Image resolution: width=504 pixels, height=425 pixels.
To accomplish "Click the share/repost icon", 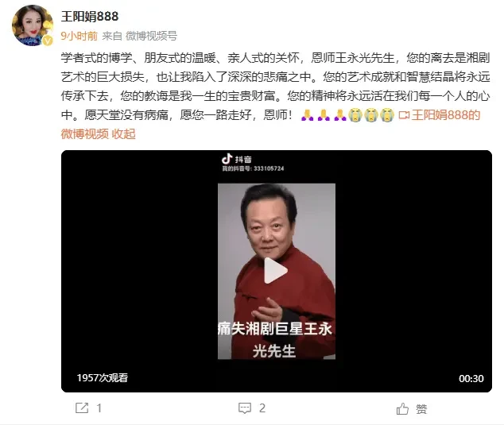I will (x=82, y=408).
